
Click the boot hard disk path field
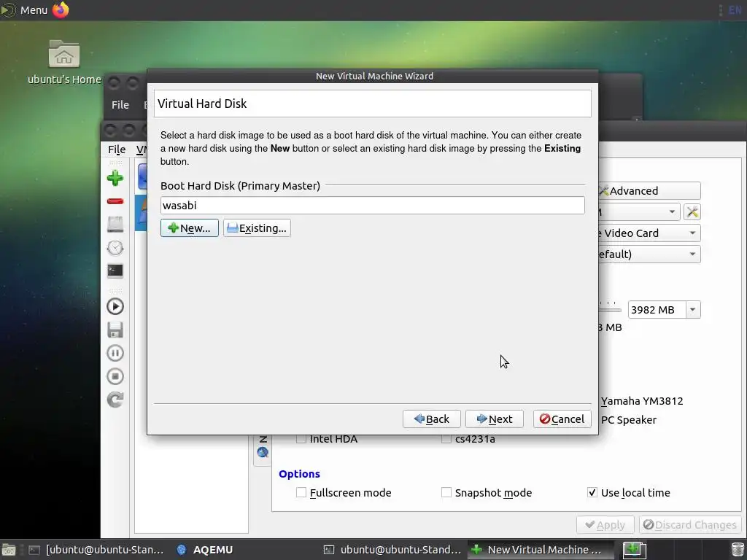pyautogui.click(x=373, y=205)
